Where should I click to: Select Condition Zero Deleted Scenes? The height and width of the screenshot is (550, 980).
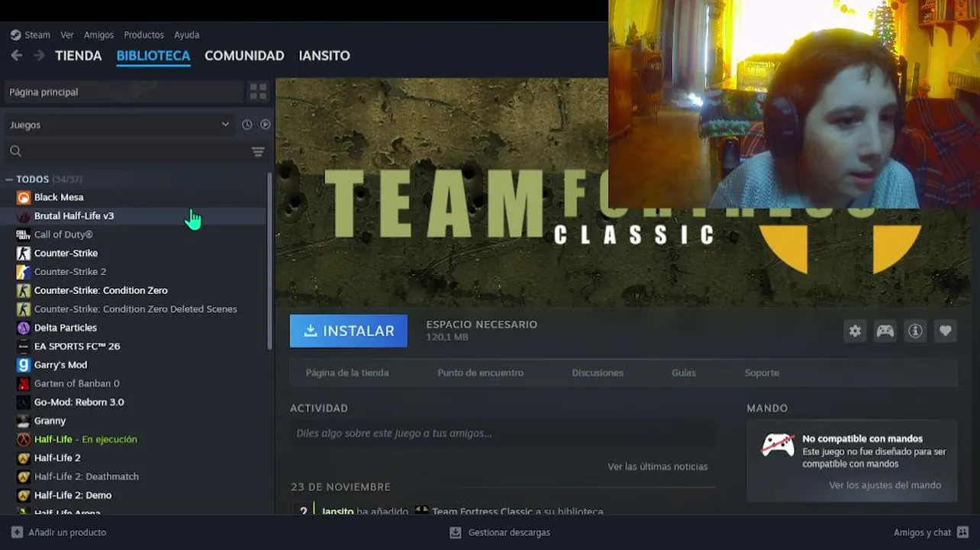(134, 309)
